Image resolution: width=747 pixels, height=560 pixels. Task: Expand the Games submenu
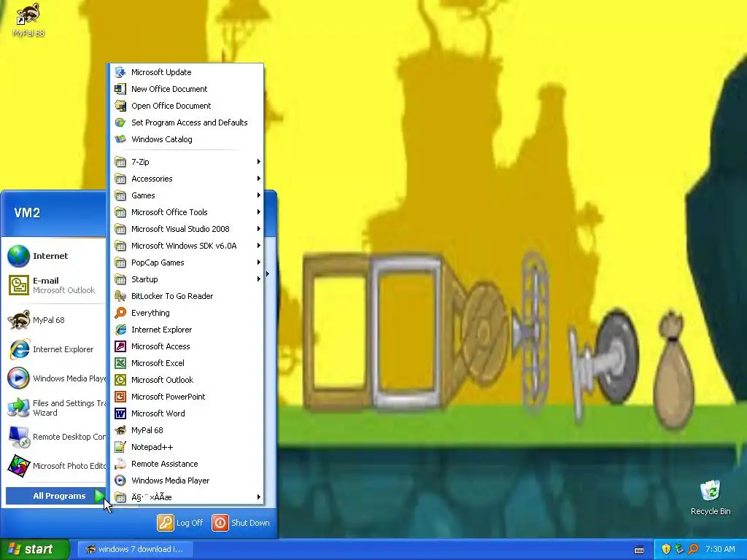187,195
